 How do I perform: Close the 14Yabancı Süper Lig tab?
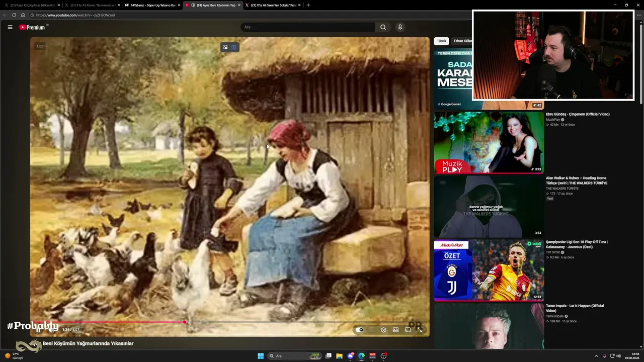point(180,5)
